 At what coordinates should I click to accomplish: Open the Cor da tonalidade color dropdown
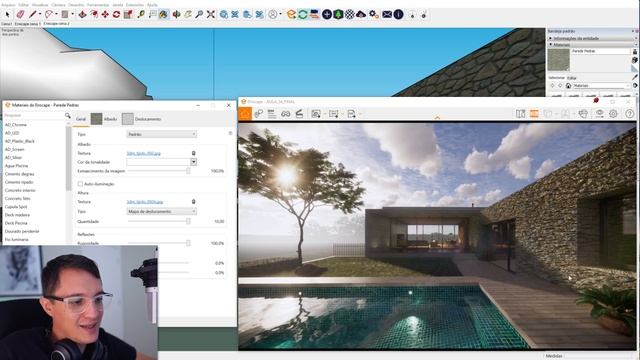193,162
